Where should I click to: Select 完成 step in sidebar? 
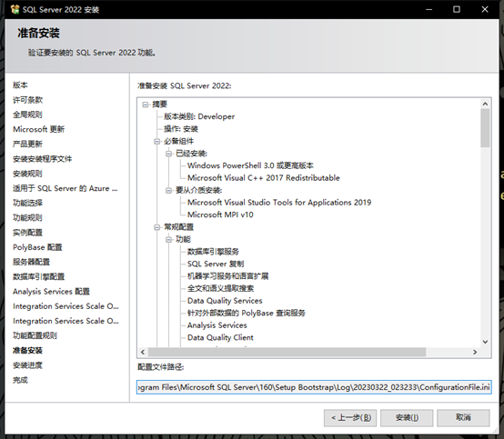[20, 380]
